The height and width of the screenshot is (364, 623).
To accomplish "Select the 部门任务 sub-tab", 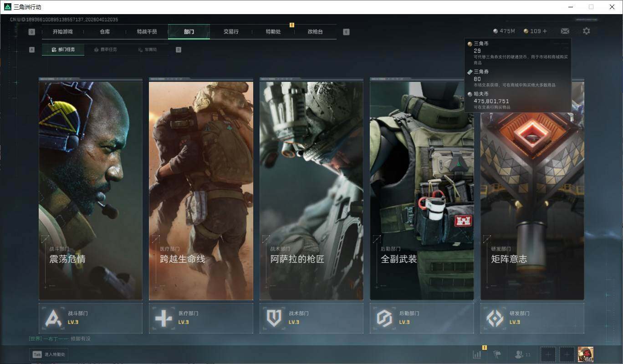I will point(63,50).
